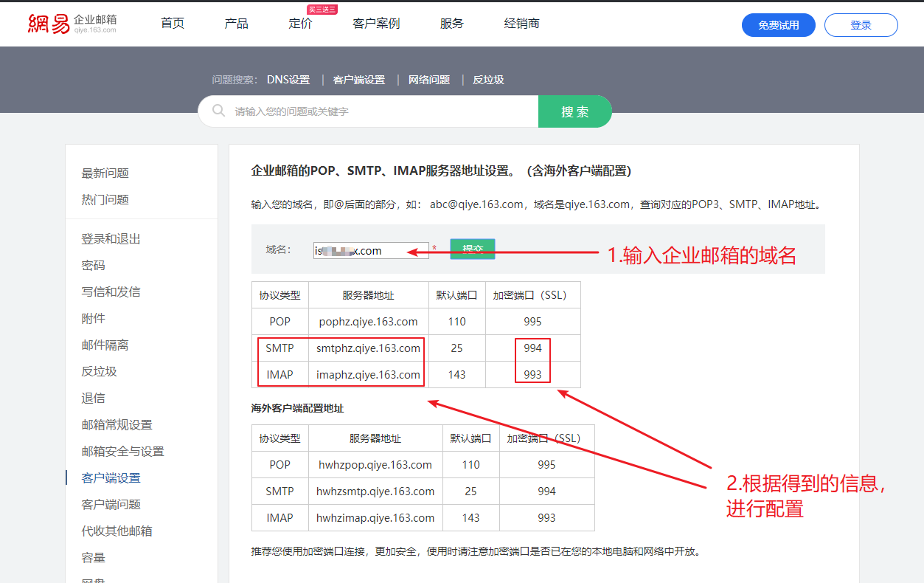Click the smtphz.qiye.163.com server address

point(369,348)
